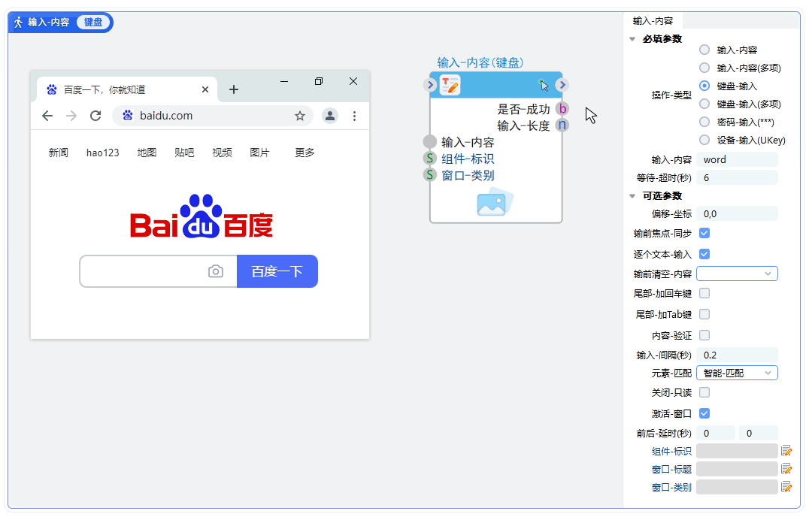
Task: Click the 百度一下 search button
Action: pyautogui.click(x=277, y=271)
